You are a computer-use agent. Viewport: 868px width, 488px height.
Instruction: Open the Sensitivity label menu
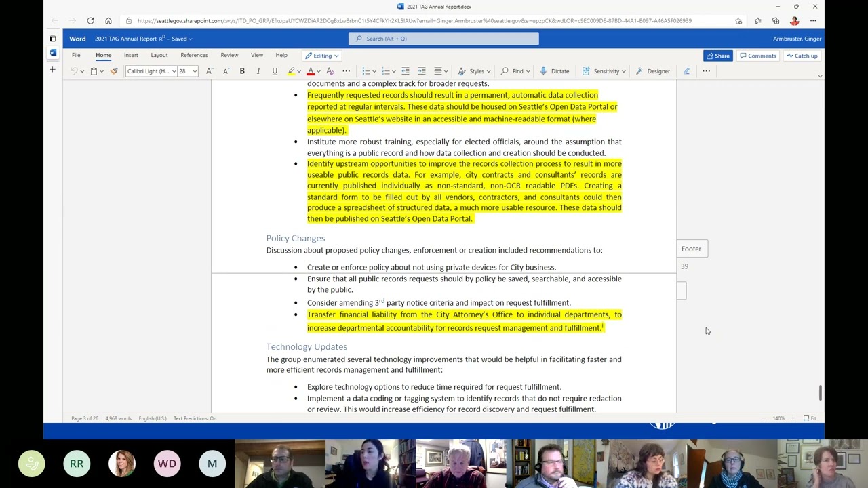pyautogui.click(x=604, y=71)
